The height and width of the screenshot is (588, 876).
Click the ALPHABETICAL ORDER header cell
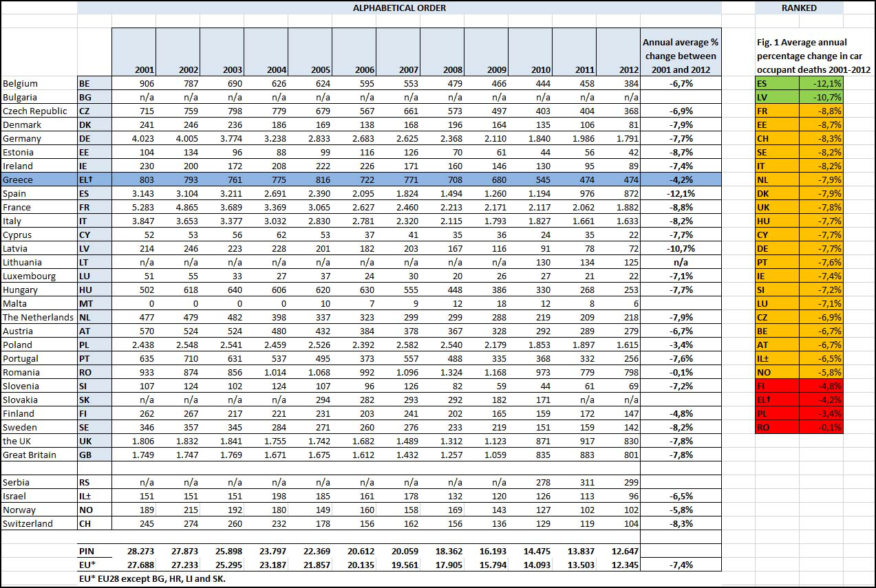click(399, 8)
